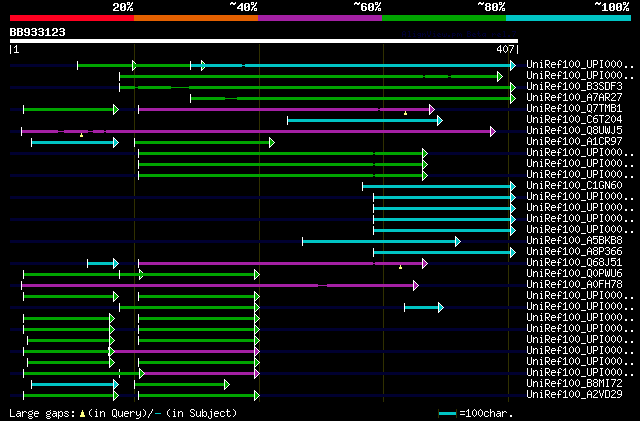This screenshot has width=640, height=421.
Task: Click the yellow query-gap marker in the Q8UWJ5 row
Action: [x=82, y=135]
